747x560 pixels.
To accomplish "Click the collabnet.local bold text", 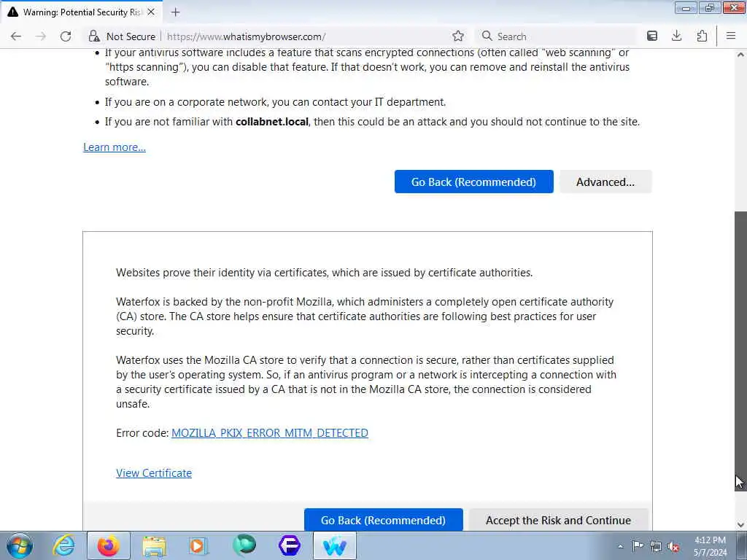I will 272,122.
